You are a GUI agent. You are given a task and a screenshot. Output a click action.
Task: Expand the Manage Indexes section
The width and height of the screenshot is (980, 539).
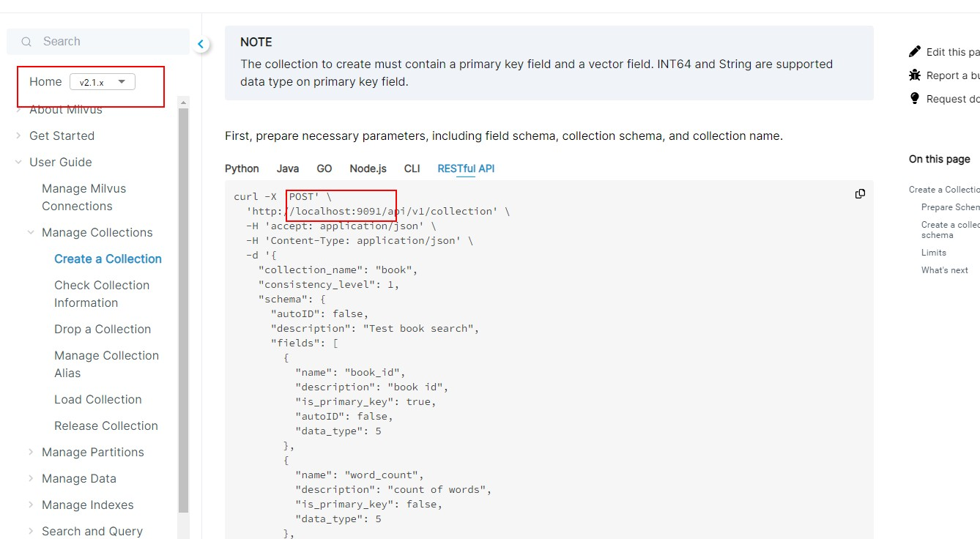pyautogui.click(x=31, y=505)
